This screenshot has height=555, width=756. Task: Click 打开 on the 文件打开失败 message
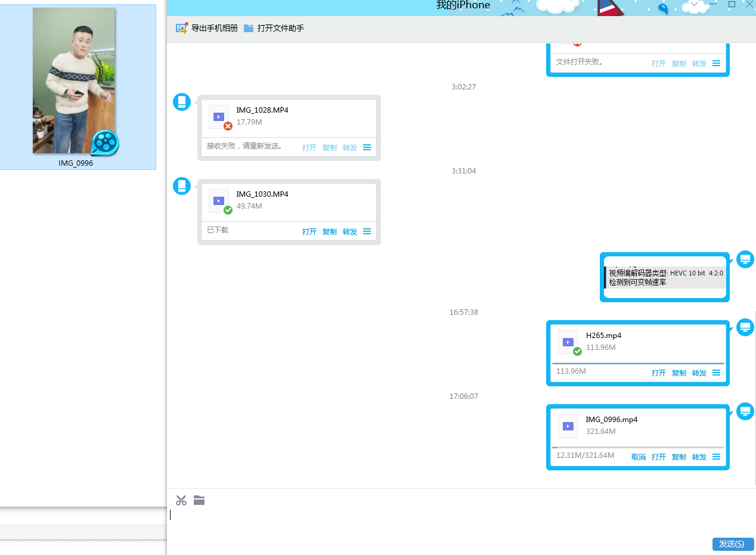(x=659, y=64)
